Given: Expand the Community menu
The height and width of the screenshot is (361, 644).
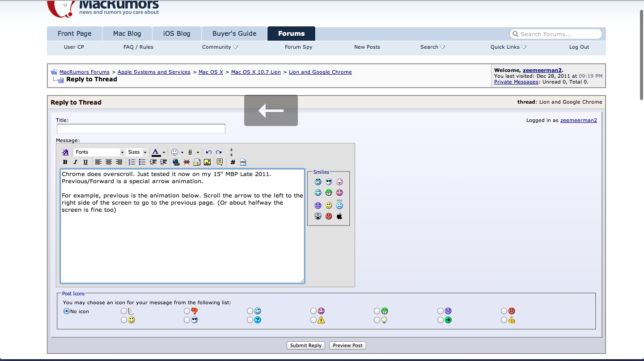Looking at the screenshot, I should [x=220, y=47].
